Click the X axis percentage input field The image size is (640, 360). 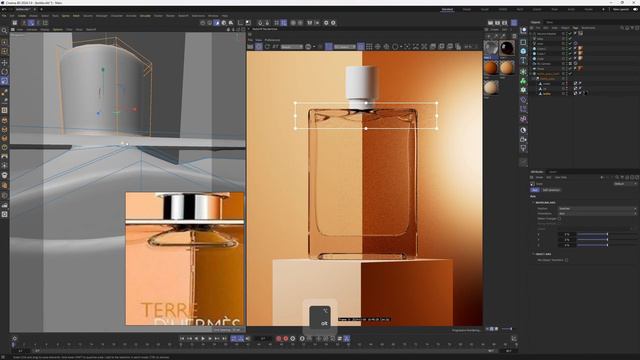pos(567,234)
